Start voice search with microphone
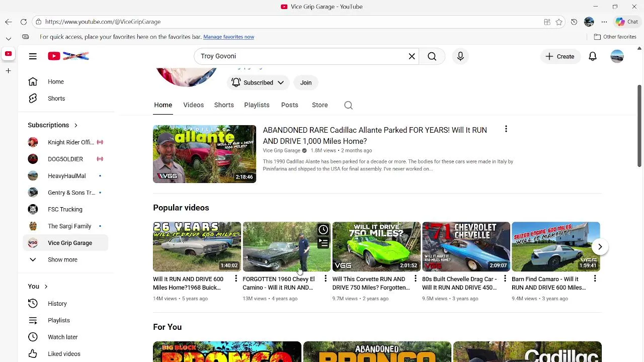 460,56
